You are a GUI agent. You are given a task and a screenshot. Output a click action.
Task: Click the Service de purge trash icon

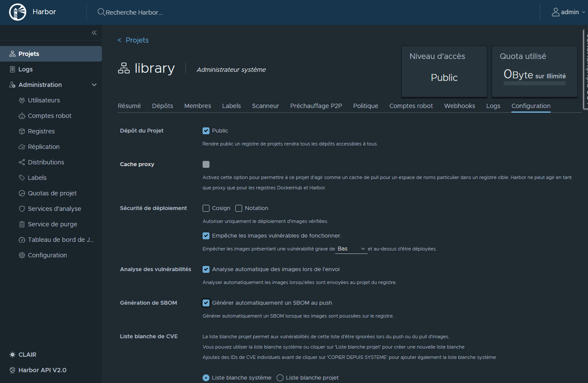pos(22,224)
